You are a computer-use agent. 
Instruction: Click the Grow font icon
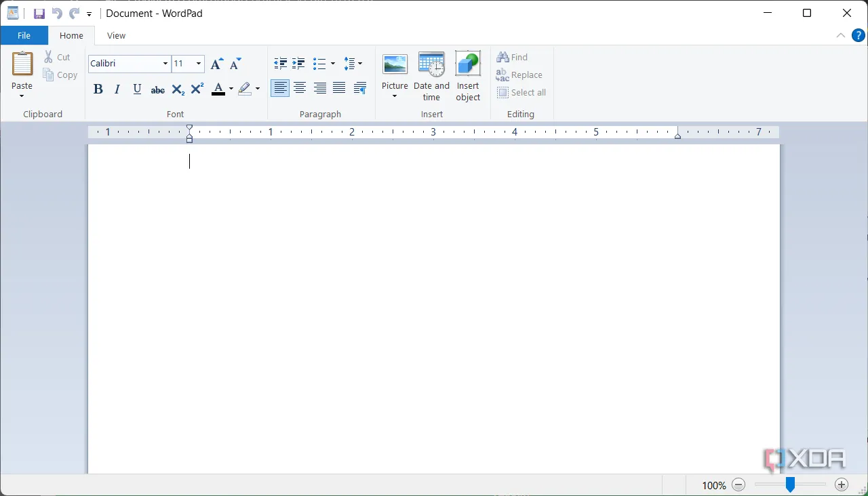(x=216, y=64)
